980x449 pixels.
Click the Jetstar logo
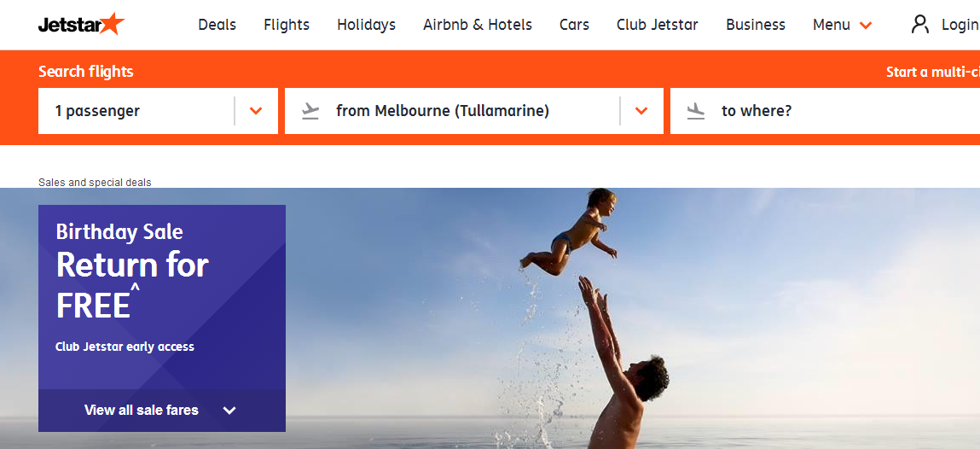point(81,25)
